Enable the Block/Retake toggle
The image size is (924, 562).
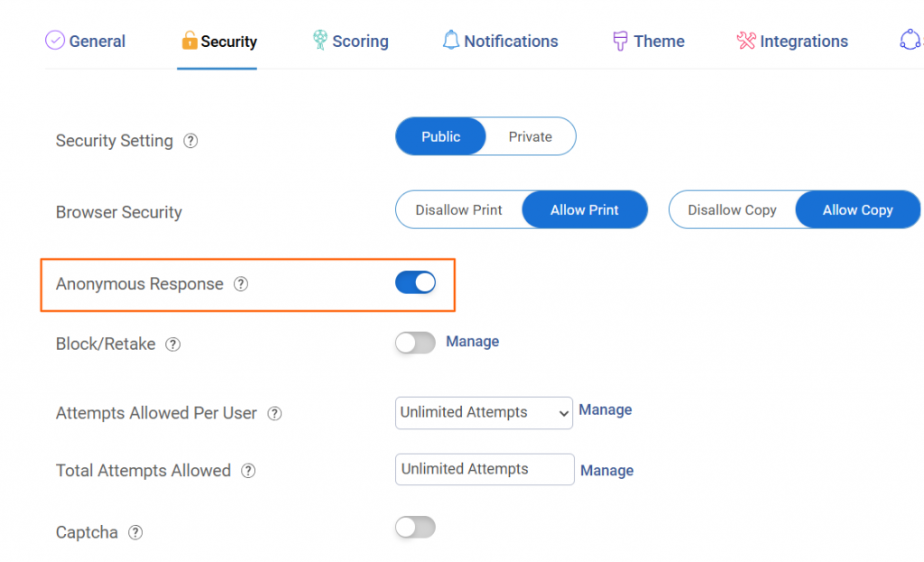(415, 343)
